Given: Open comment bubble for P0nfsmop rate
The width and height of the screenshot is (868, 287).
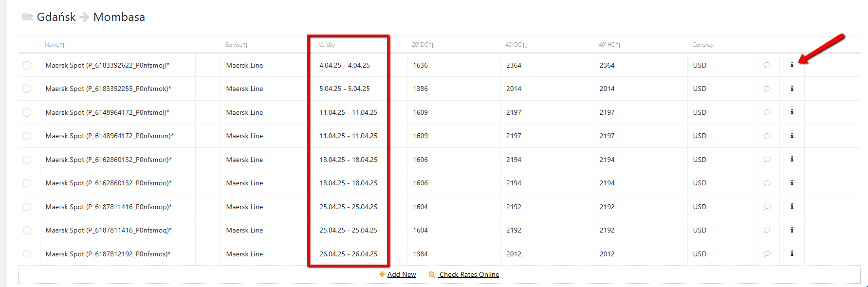Looking at the screenshot, I should 767,207.
